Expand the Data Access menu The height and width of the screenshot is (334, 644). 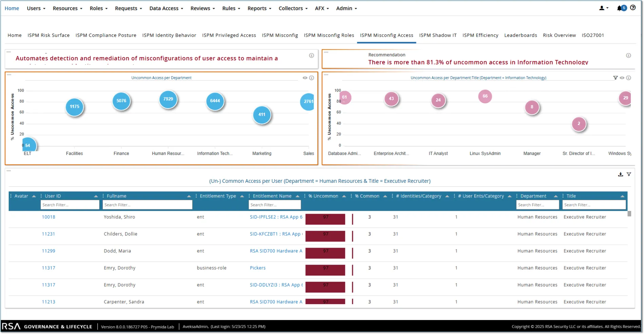pos(166,8)
